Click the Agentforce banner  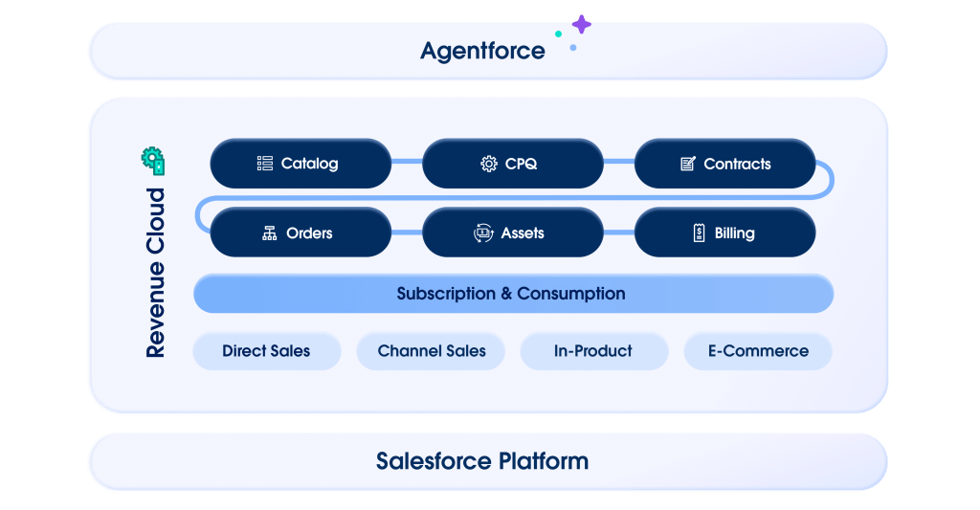click(x=489, y=52)
